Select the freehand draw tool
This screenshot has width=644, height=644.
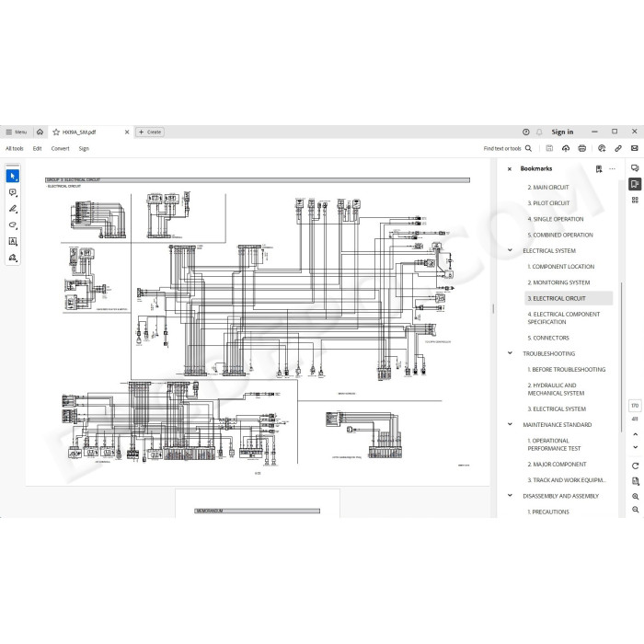pos(13,225)
